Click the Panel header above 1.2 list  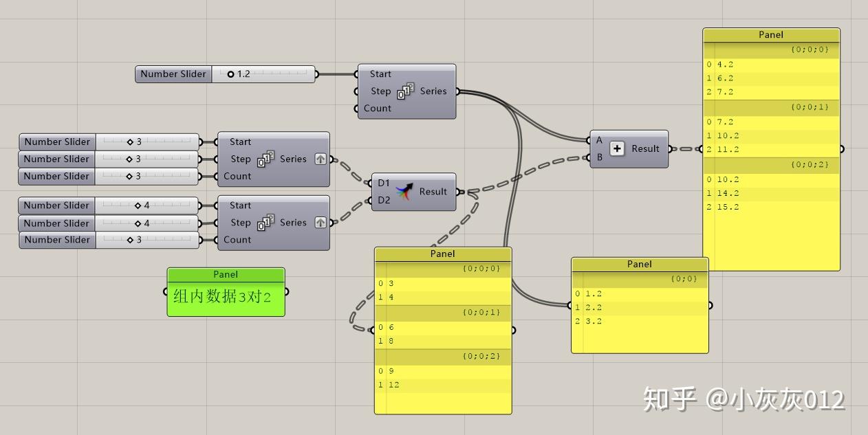click(640, 264)
